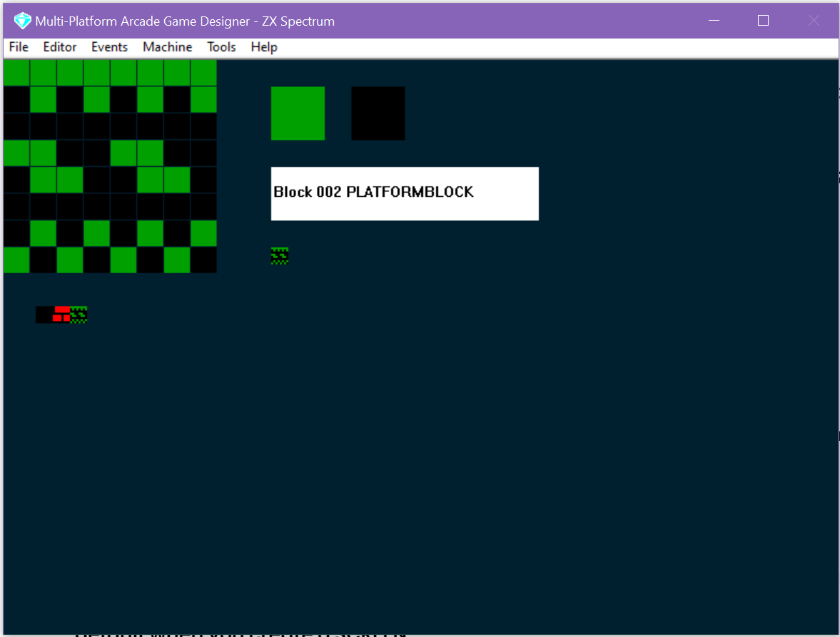Toggle the top-left corner pixel of the grid

(16, 73)
